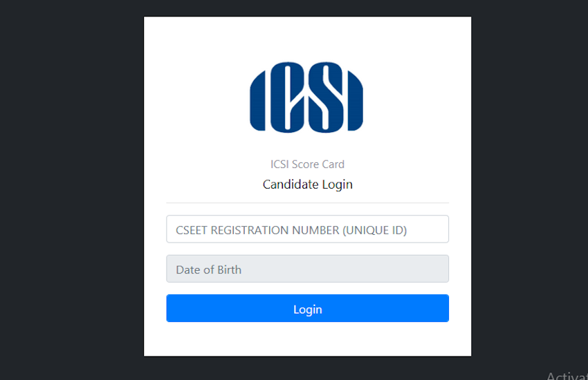
Task: Click the horizontal divider below Candidate Login
Action: click(x=308, y=203)
